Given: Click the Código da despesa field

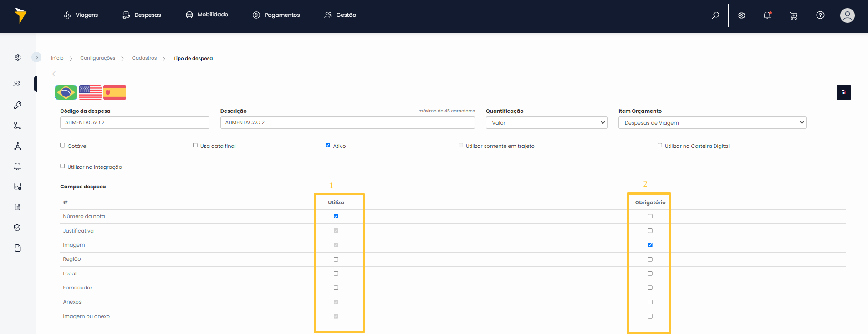Looking at the screenshot, I should (x=135, y=122).
